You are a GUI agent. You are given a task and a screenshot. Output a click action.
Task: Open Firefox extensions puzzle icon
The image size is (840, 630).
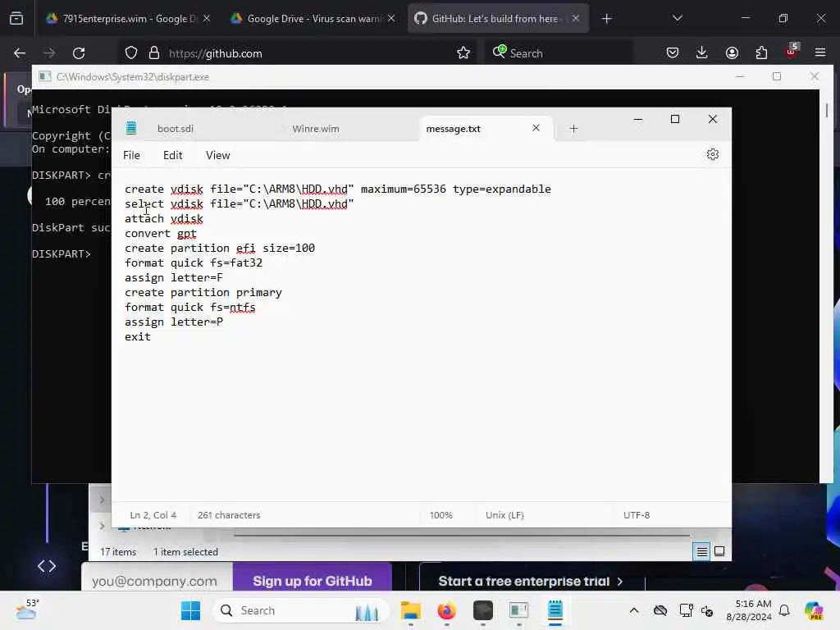pos(761,53)
